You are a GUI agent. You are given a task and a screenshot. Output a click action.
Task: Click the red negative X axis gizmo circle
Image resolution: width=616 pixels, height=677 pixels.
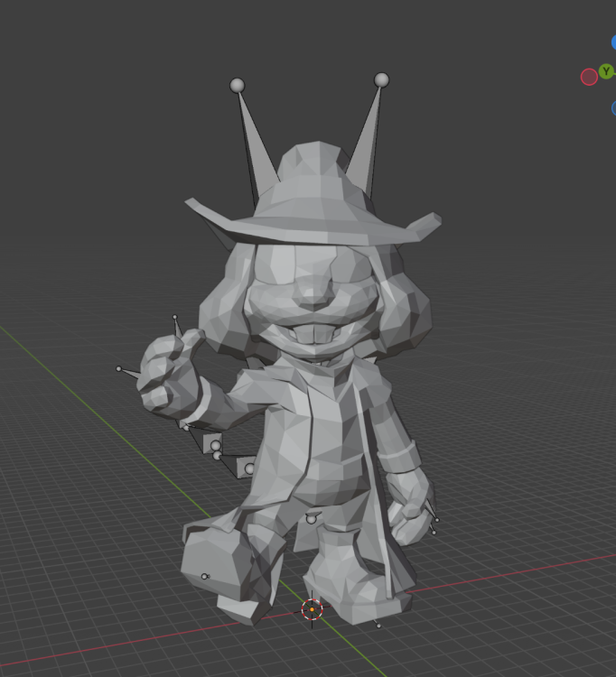(589, 77)
